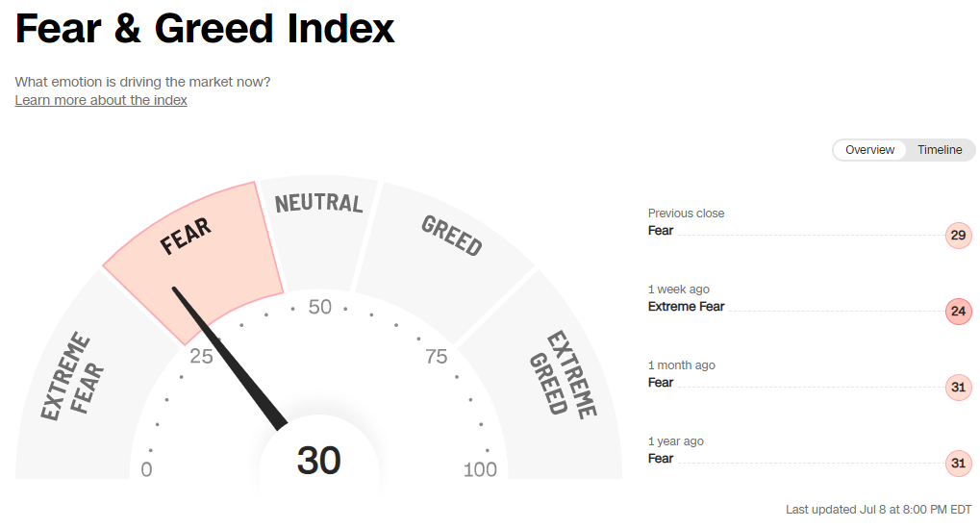The height and width of the screenshot is (528, 980).
Task: Click the 1 week ago badge 24
Action: point(958,312)
